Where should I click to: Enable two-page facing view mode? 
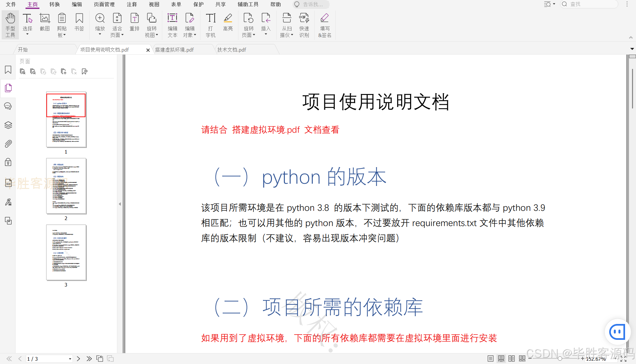click(511, 359)
